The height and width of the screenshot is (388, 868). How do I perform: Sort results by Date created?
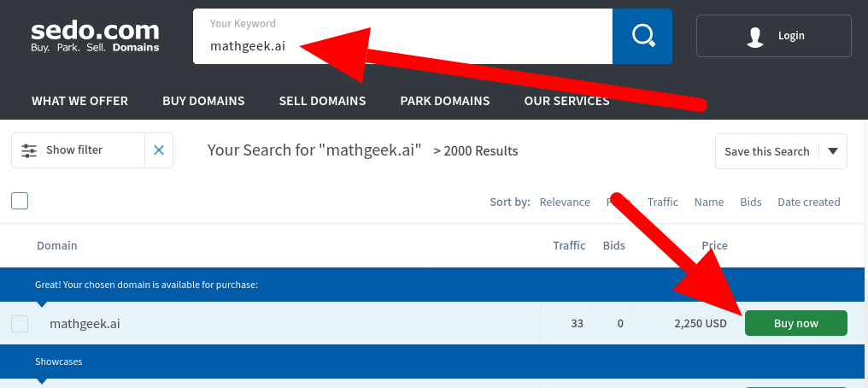click(x=809, y=202)
